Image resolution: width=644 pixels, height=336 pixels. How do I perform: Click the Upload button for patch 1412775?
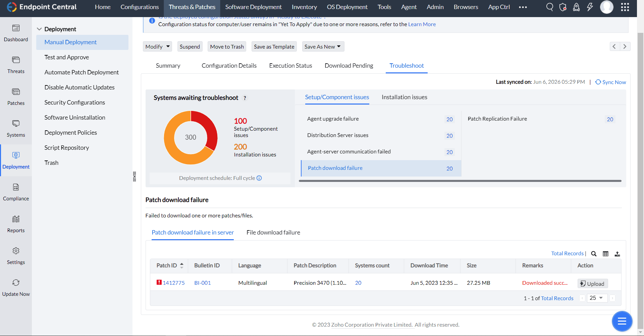tap(592, 283)
